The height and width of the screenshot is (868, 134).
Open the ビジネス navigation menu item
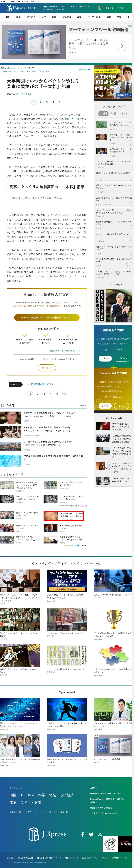pyautogui.click(x=31, y=17)
